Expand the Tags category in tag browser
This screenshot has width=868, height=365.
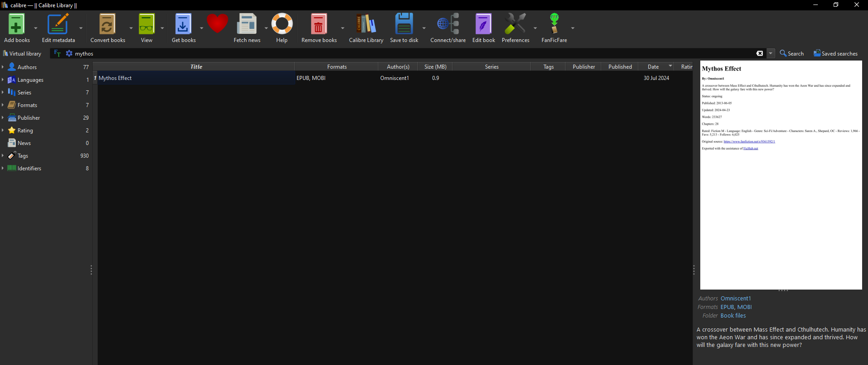[x=3, y=155]
